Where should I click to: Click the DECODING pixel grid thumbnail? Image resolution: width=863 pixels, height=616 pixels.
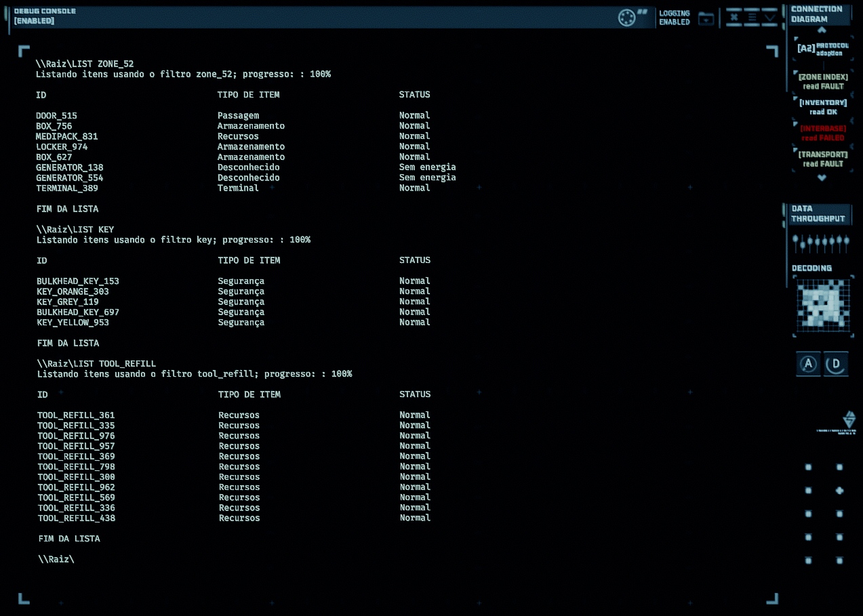tap(823, 306)
